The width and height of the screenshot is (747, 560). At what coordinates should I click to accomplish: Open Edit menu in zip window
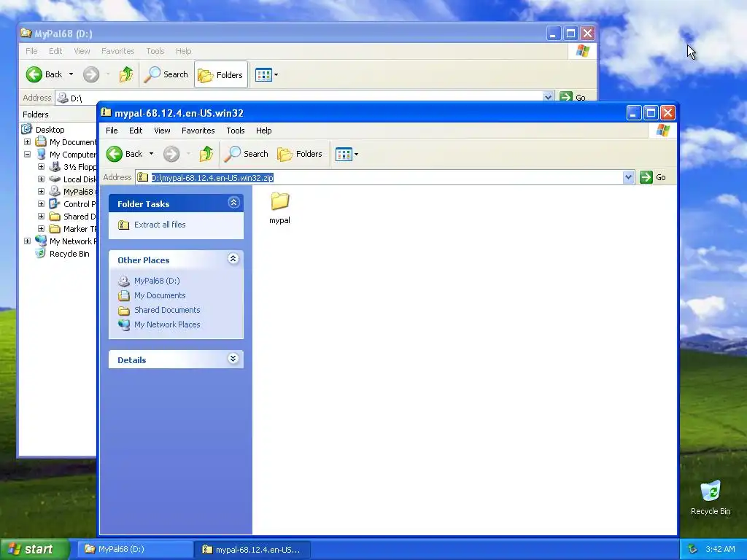(136, 131)
